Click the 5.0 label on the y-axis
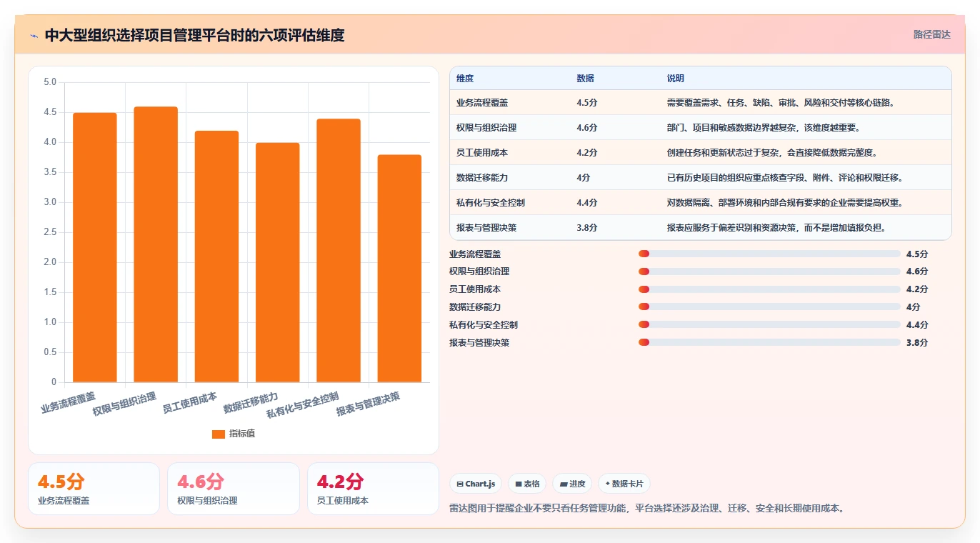The height and width of the screenshot is (543, 980). pos(50,82)
